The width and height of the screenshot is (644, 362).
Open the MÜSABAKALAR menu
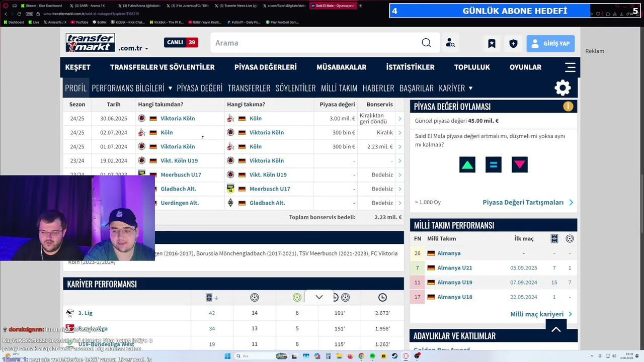[341, 67]
